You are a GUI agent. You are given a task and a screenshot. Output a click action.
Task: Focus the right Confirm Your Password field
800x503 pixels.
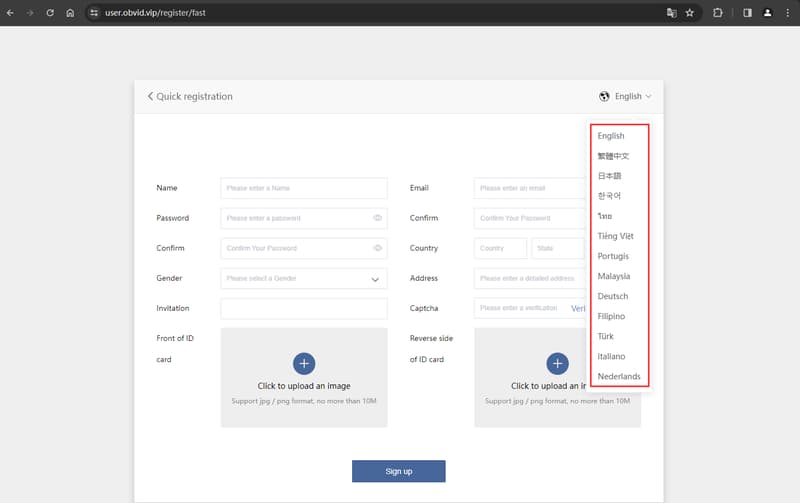coord(530,218)
